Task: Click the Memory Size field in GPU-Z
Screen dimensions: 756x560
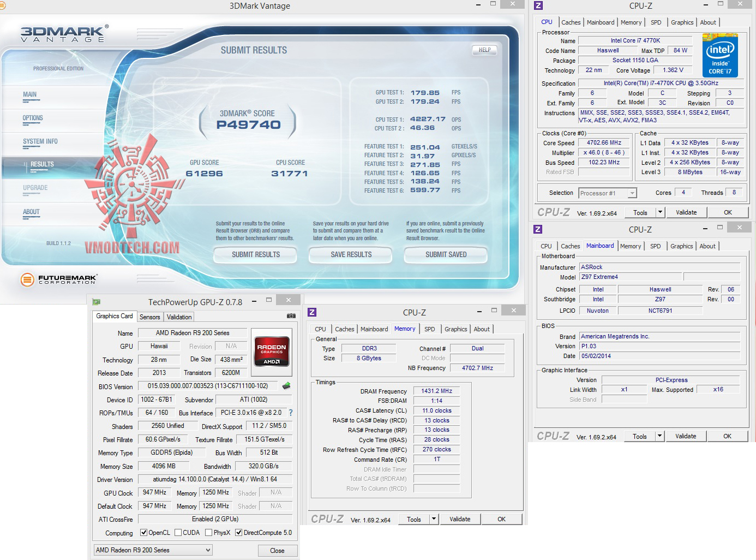Action: (x=164, y=466)
